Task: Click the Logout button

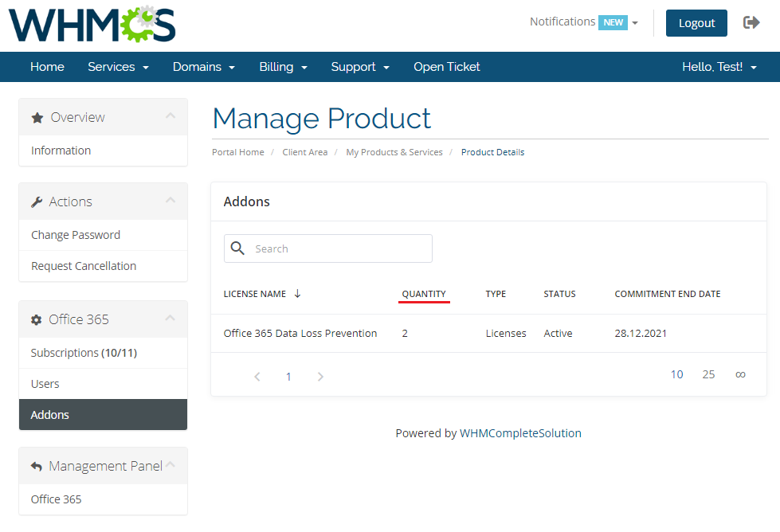Action: (x=696, y=23)
